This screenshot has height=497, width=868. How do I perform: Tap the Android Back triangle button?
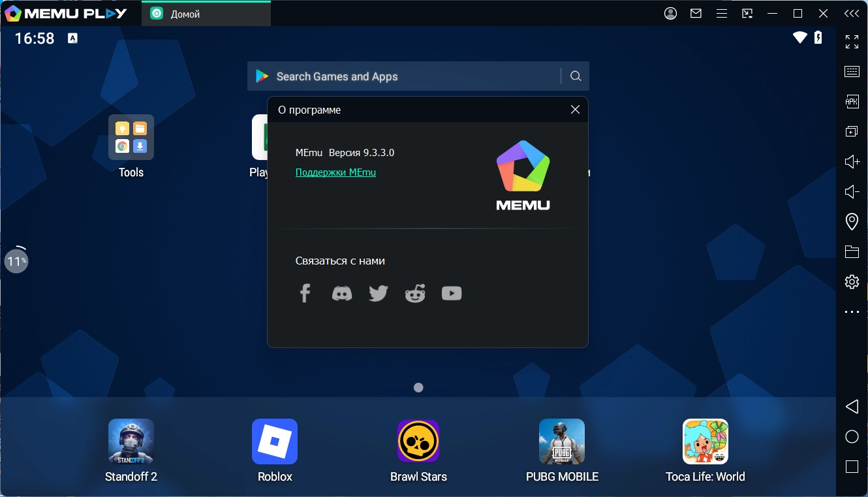point(852,407)
